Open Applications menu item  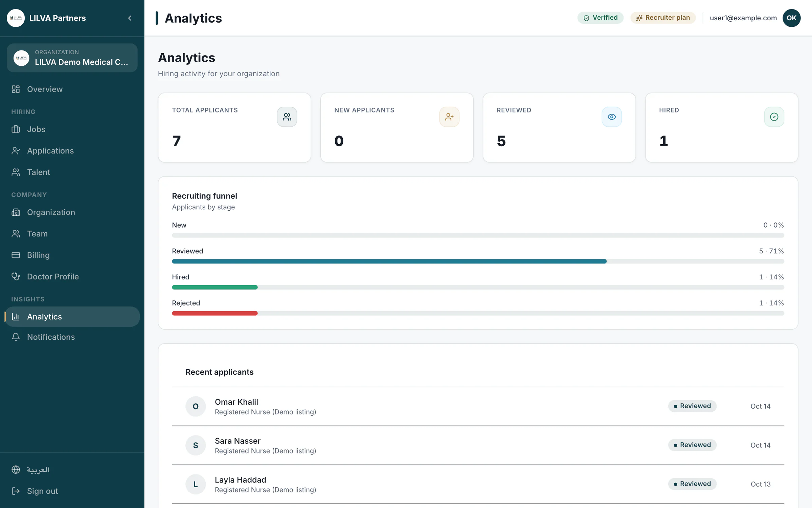[72, 151]
